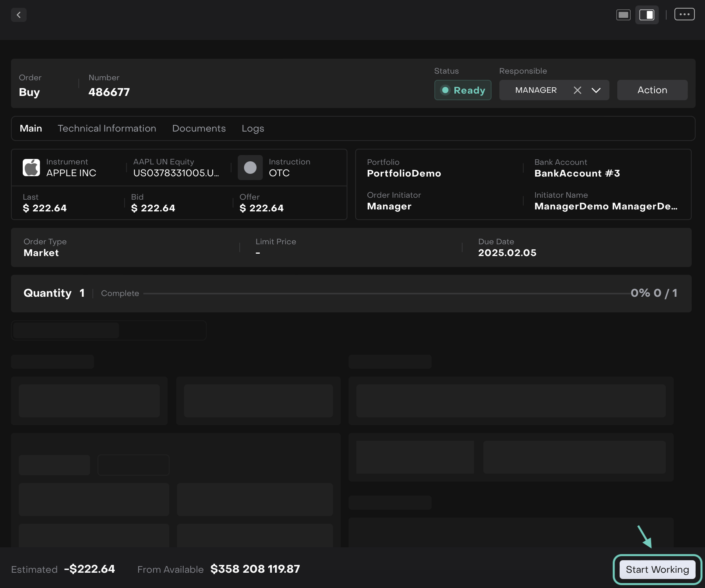
Task: Select the Main tab
Action: (x=31, y=128)
